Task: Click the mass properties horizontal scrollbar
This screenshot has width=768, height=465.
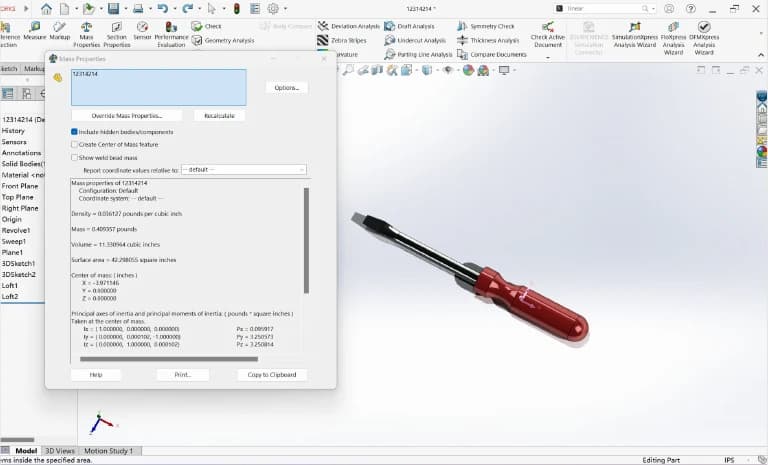Action: click(x=169, y=359)
